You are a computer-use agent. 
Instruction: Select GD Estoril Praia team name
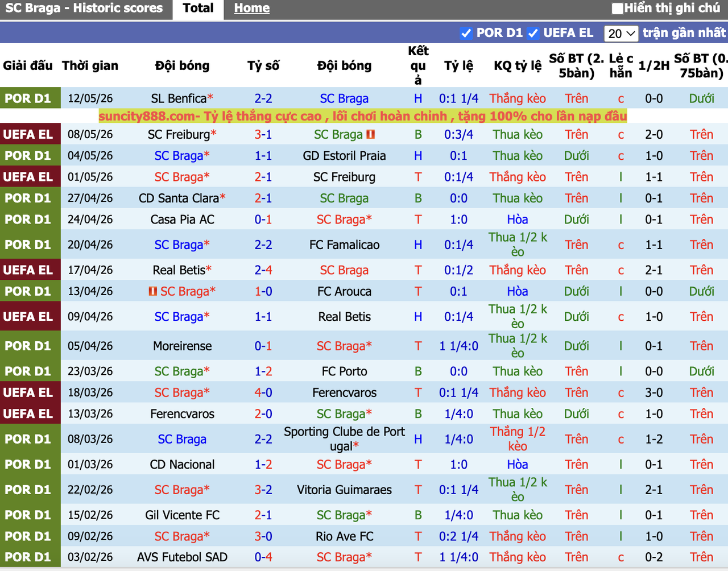344,156
